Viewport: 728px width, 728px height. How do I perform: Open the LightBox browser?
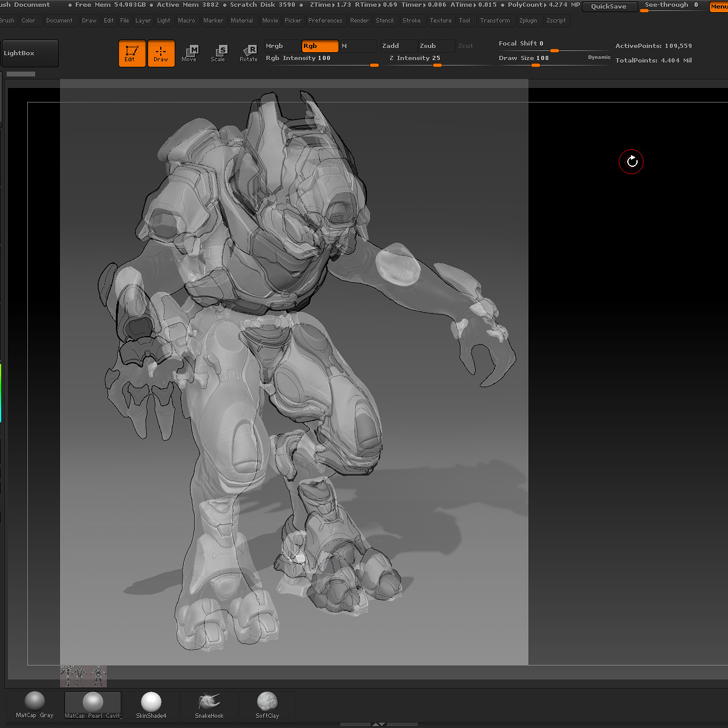30,53
